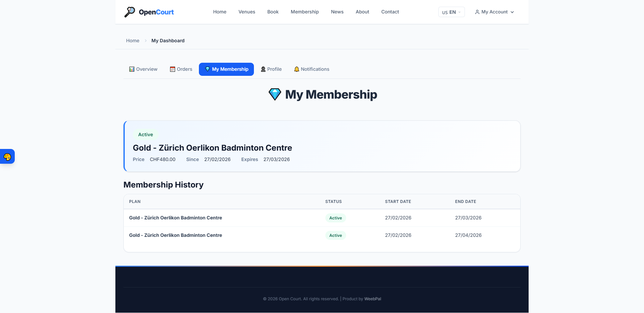Click the diamond icon in My Membership tab

tap(208, 69)
